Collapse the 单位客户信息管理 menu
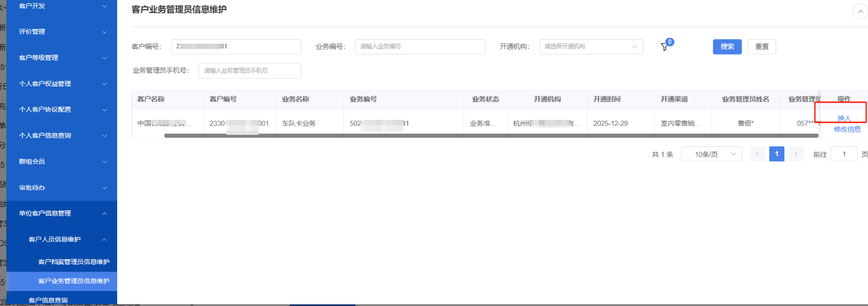The image size is (868, 306). point(62,213)
